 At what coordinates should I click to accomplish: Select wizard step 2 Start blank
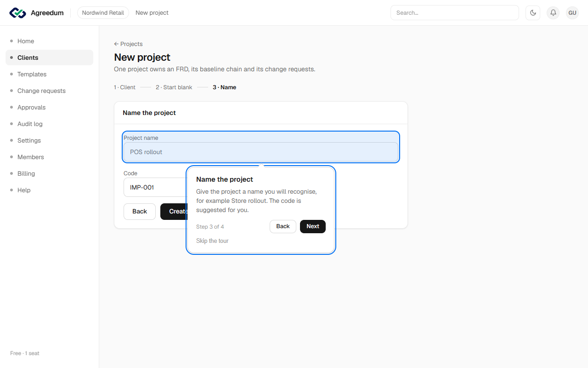(174, 87)
